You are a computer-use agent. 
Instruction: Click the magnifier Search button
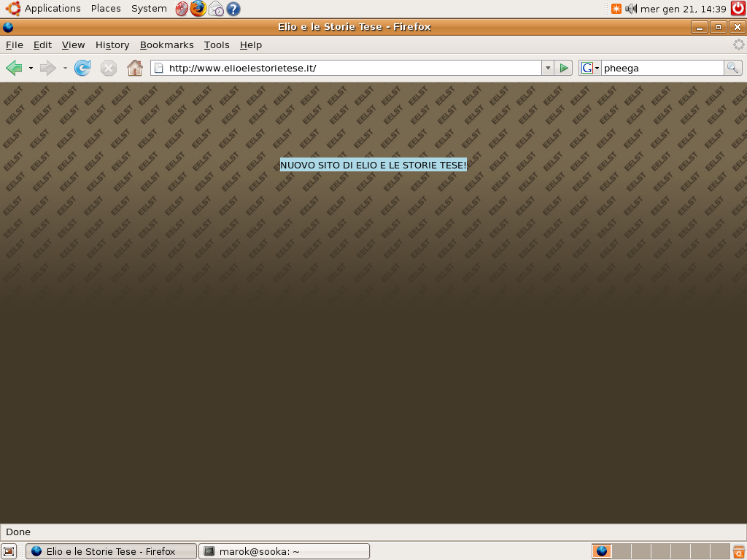coord(732,68)
